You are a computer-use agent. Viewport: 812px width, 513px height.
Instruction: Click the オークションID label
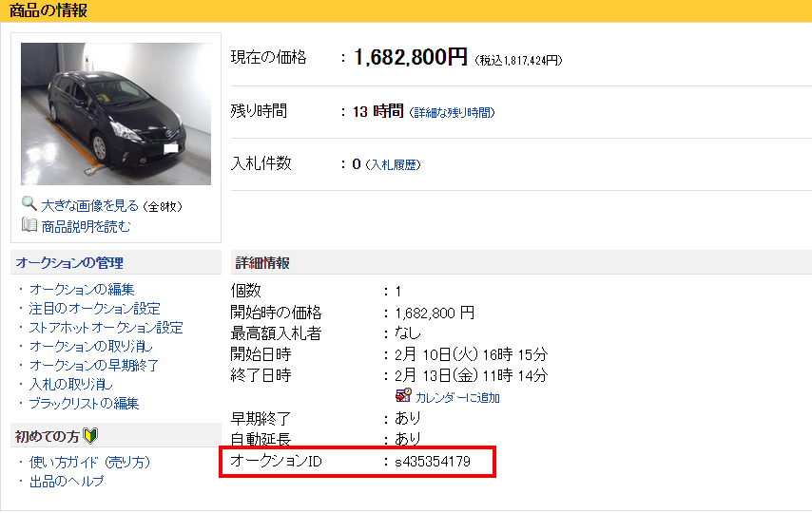(x=276, y=461)
